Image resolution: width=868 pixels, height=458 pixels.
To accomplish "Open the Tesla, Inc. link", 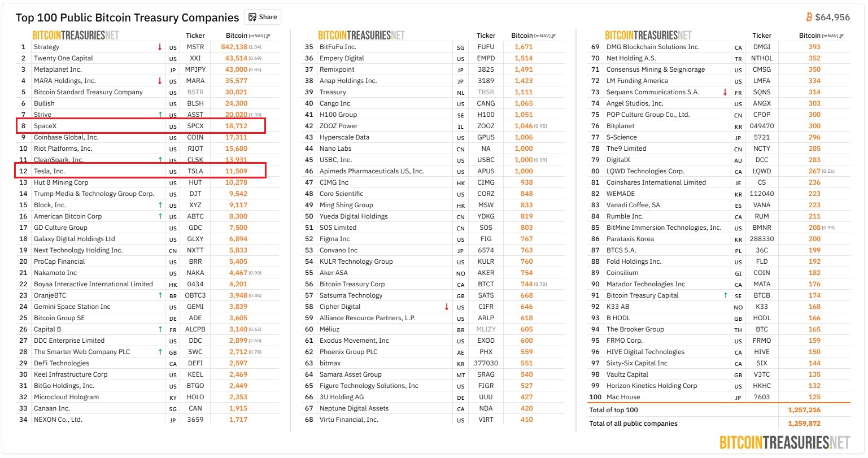I will tap(49, 171).
